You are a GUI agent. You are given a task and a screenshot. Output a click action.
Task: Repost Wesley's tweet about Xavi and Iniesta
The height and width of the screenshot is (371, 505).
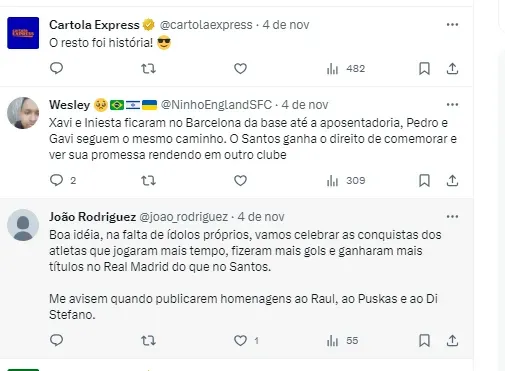coord(148,181)
